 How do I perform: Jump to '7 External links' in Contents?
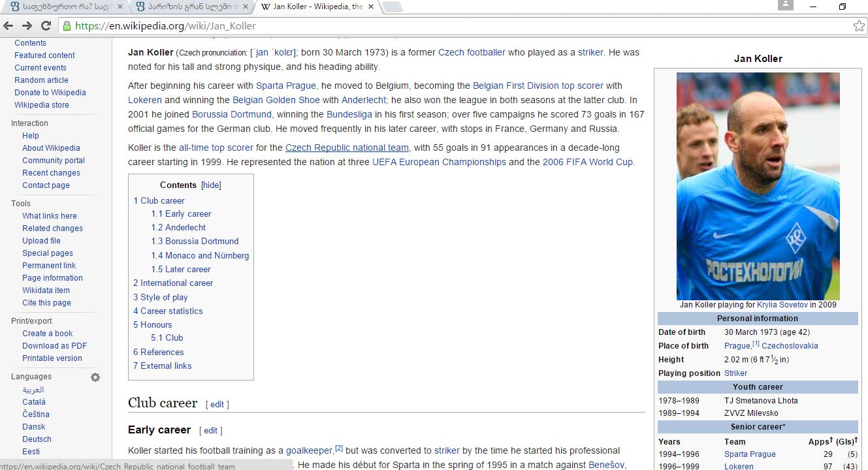click(x=162, y=366)
